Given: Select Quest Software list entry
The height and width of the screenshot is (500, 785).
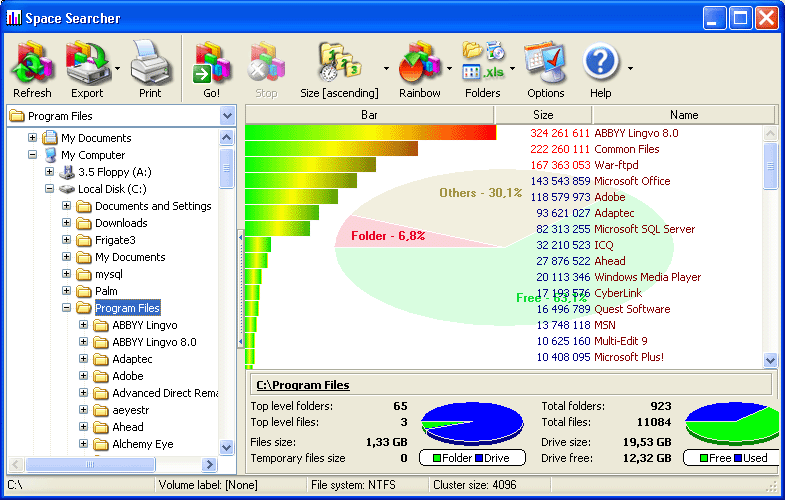Looking at the screenshot, I should pyautogui.click(x=632, y=309).
